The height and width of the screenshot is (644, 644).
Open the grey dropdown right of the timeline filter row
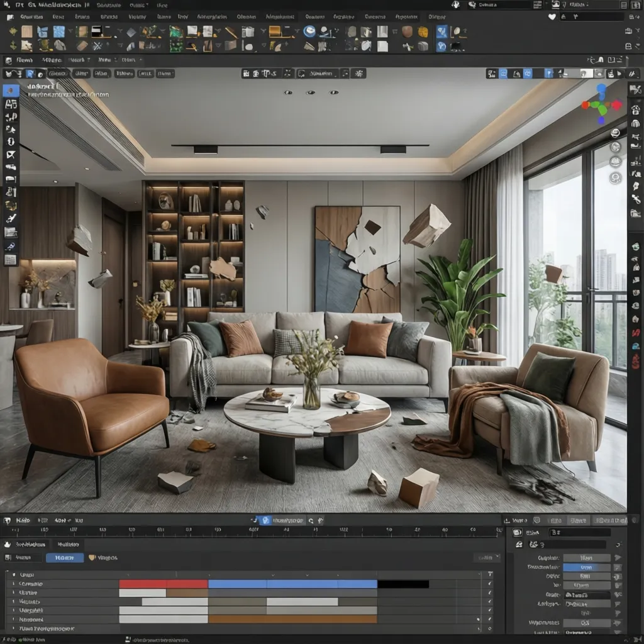click(x=487, y=558)
